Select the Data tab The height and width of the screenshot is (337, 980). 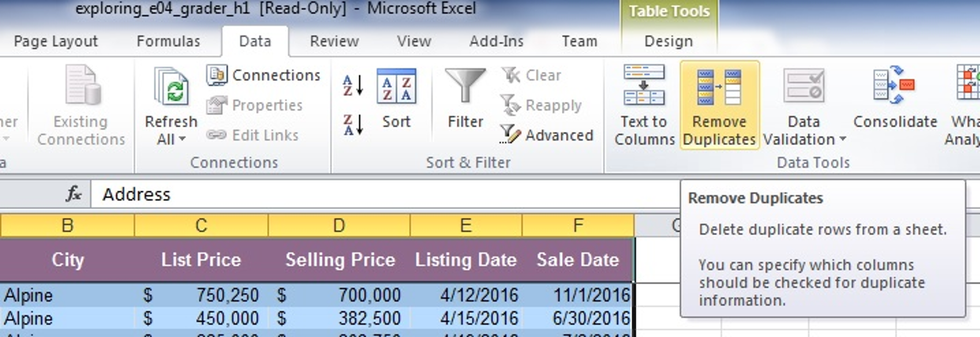[x=255, y=41]
